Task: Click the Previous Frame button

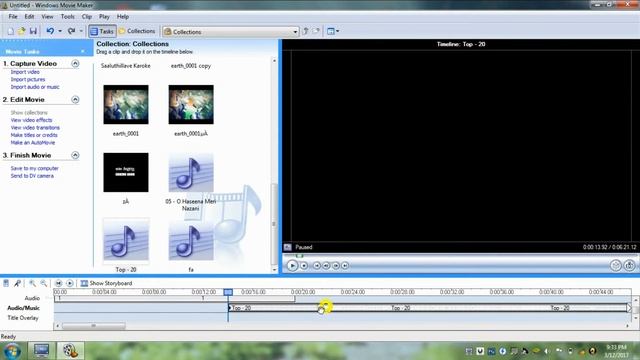Action: click(326, 266)
